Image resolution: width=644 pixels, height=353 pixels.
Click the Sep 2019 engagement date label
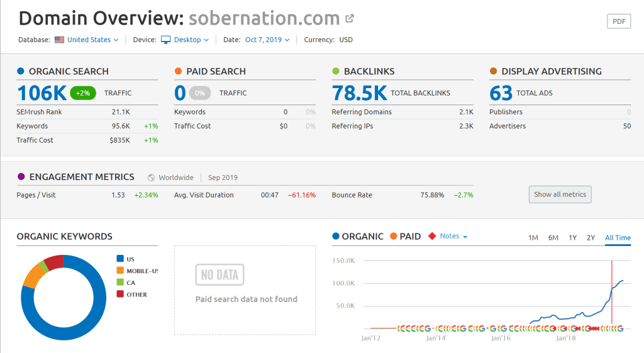223,177
